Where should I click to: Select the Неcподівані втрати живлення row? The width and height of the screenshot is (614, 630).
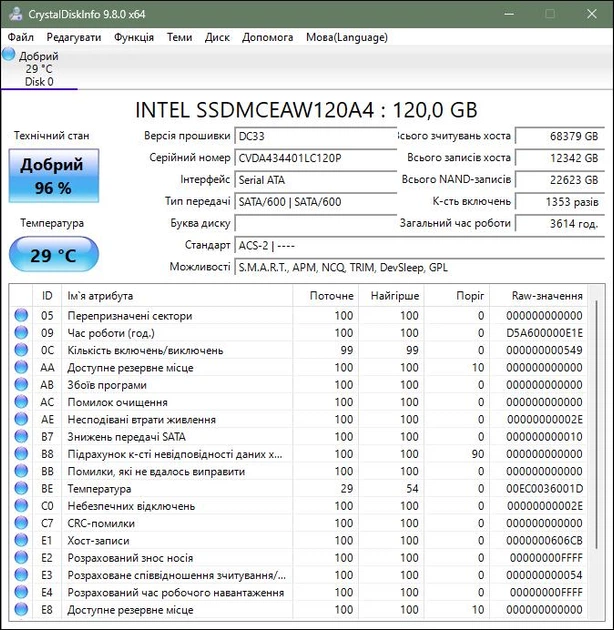tap(298, 419)
